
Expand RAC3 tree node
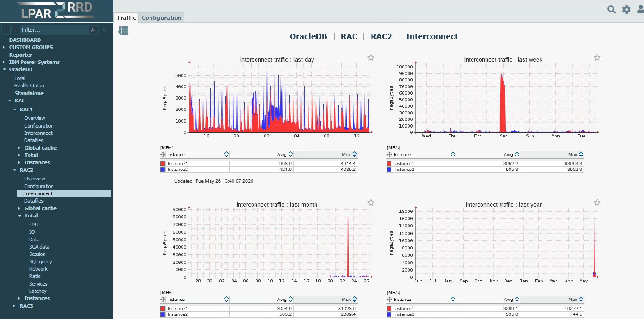(x=14, y=306)
